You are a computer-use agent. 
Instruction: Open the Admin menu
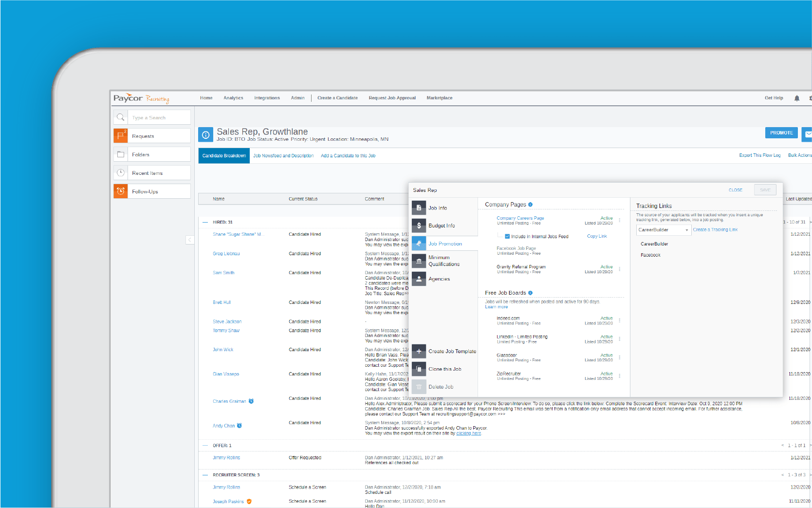point(297,98)
